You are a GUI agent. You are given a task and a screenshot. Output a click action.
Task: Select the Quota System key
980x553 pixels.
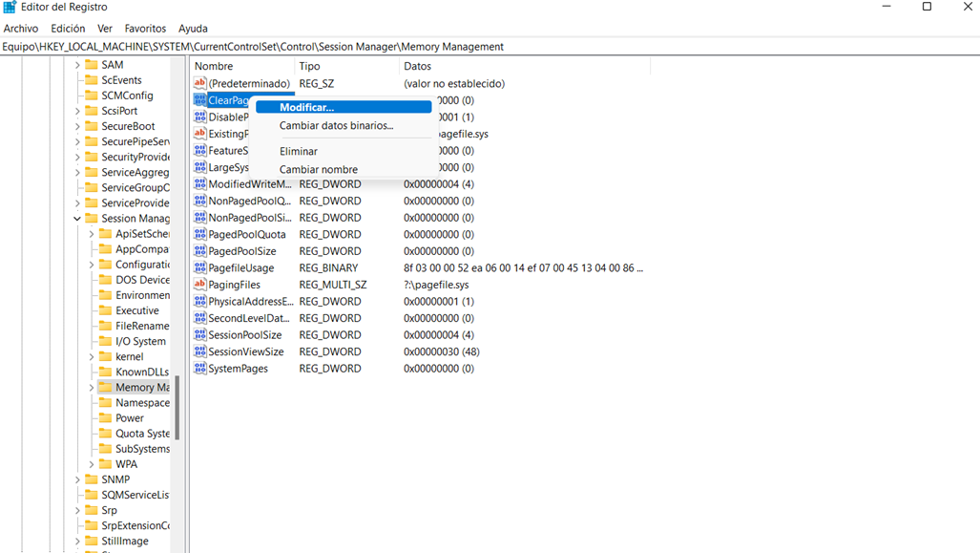pyautogui.click(x=142, y=434)
